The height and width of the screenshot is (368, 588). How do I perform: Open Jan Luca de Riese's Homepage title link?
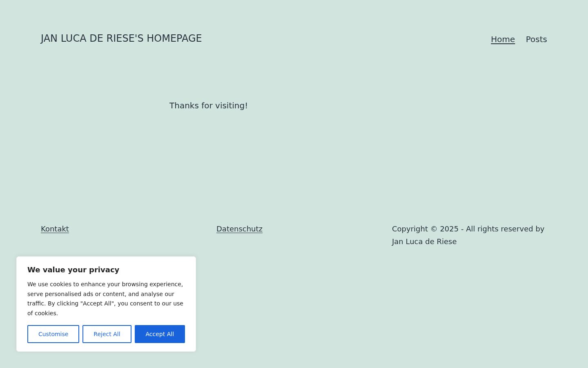[121, 38]
